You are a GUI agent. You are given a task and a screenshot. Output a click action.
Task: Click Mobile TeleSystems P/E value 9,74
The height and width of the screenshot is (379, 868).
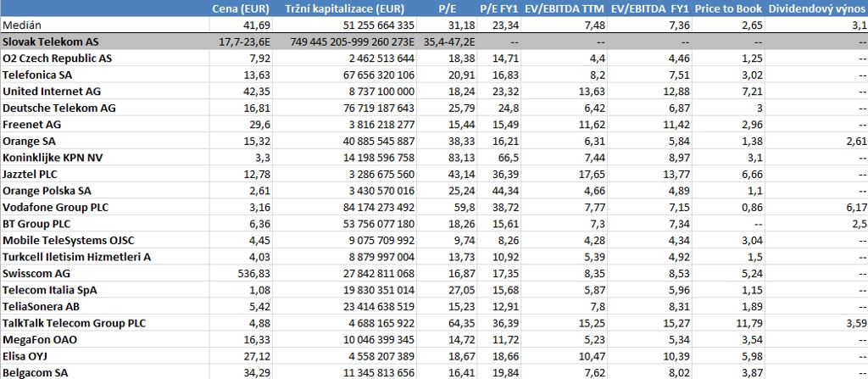tap(464, 241)
